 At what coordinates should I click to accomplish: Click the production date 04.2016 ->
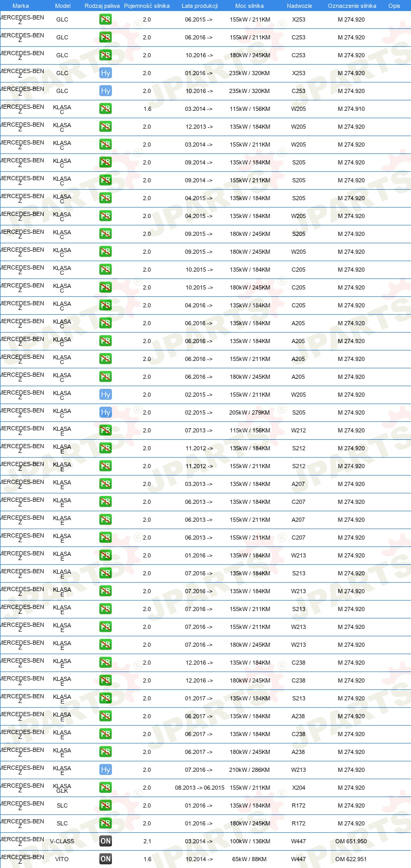click(x=199, y=306)
